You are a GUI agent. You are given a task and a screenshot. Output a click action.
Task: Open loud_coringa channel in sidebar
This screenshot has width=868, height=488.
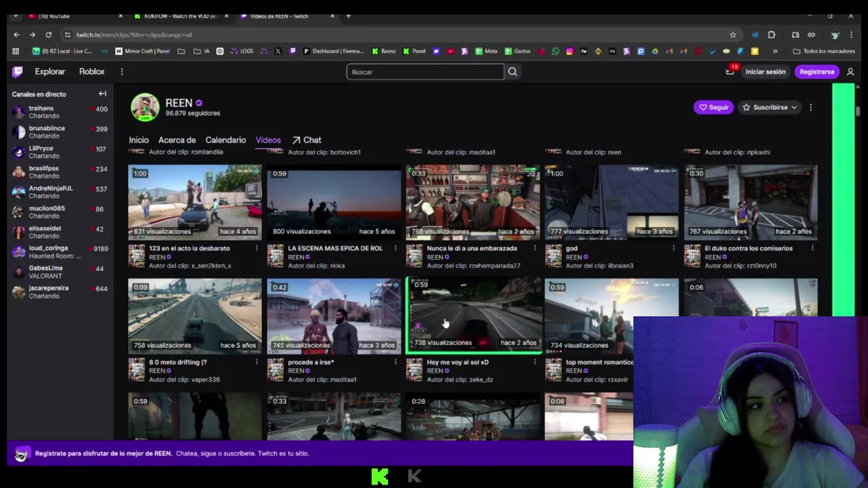point(60,252)
